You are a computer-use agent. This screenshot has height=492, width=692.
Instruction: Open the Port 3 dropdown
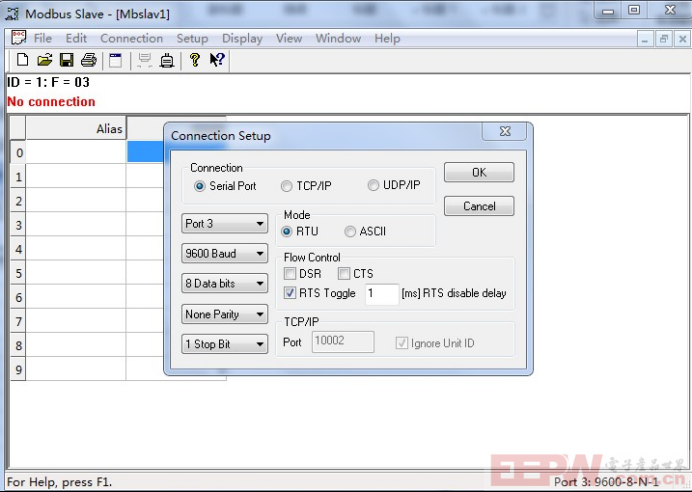pyautogui.click(x=225, y=224)
